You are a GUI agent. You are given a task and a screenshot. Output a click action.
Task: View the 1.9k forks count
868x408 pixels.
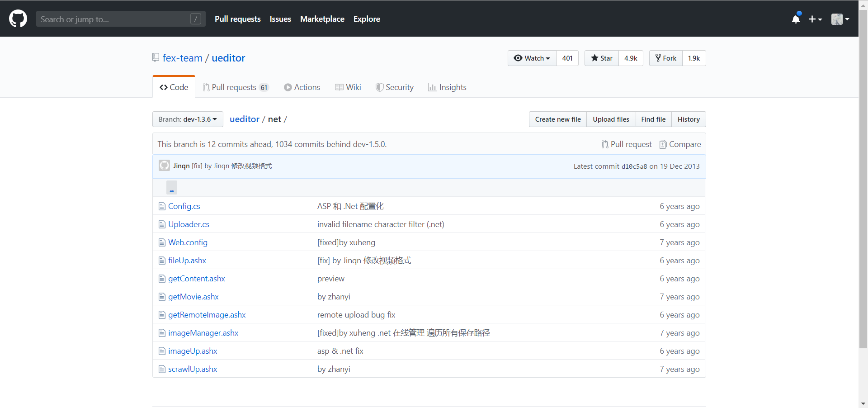[694, 58]
